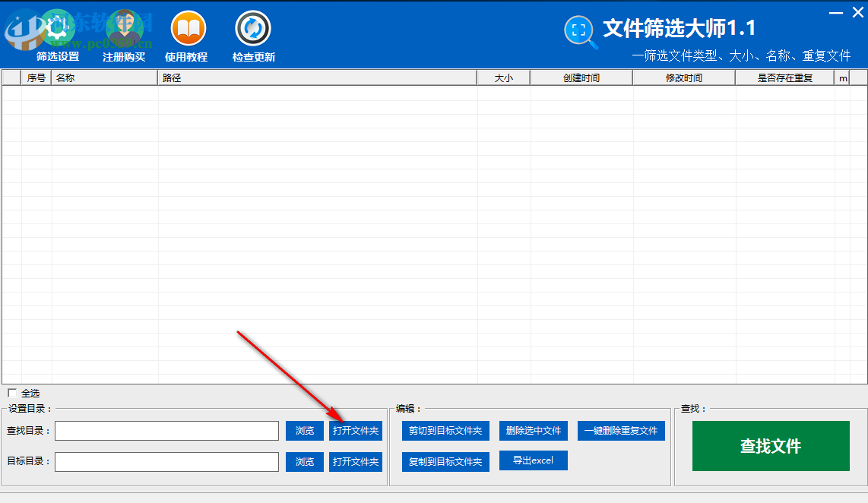Sort by the 创建时间 column header

[x=581, y=78]
